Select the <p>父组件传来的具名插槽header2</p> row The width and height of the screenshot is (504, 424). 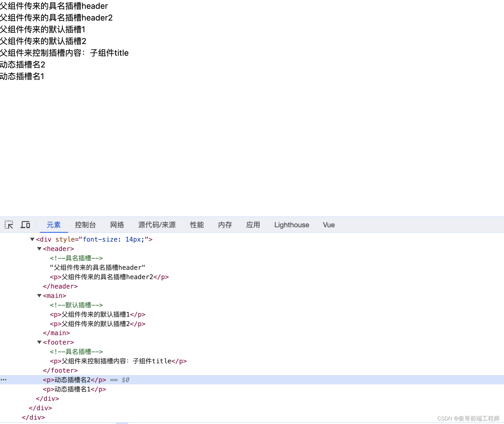[x=109, y=277]
